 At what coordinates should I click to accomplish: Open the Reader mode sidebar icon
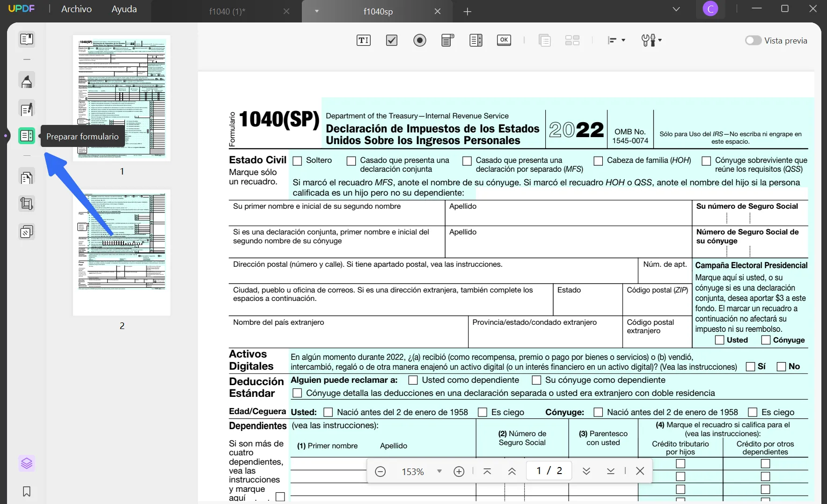point(27,39)
